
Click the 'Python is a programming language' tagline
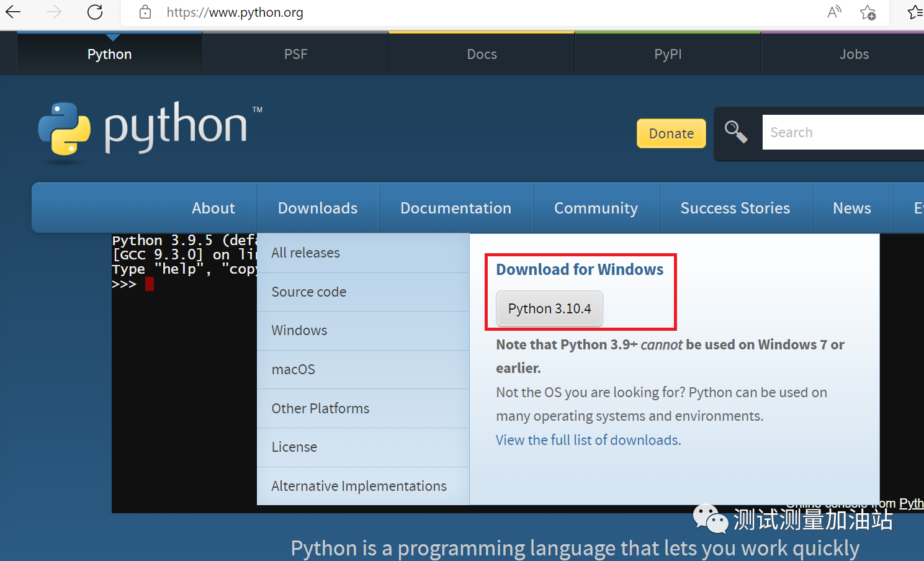point(575,549)
